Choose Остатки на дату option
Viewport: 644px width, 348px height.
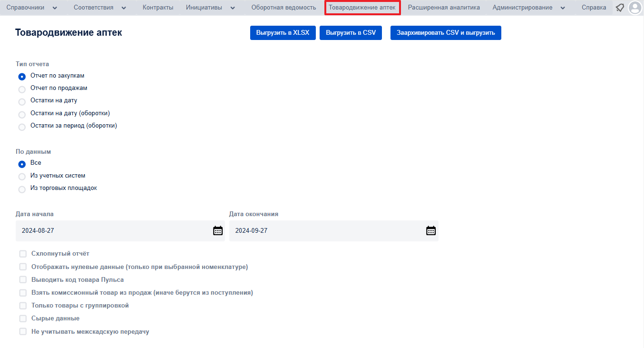tap(22, 101)
